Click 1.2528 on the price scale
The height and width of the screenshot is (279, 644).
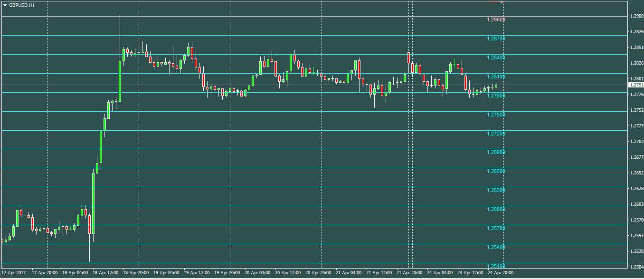point(636,251)
